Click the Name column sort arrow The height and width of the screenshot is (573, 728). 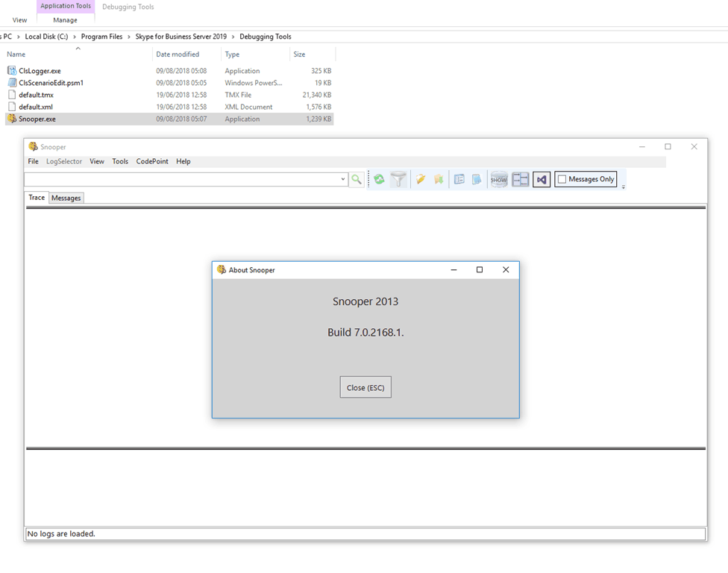pyautogui.click(x=78, y=48)
